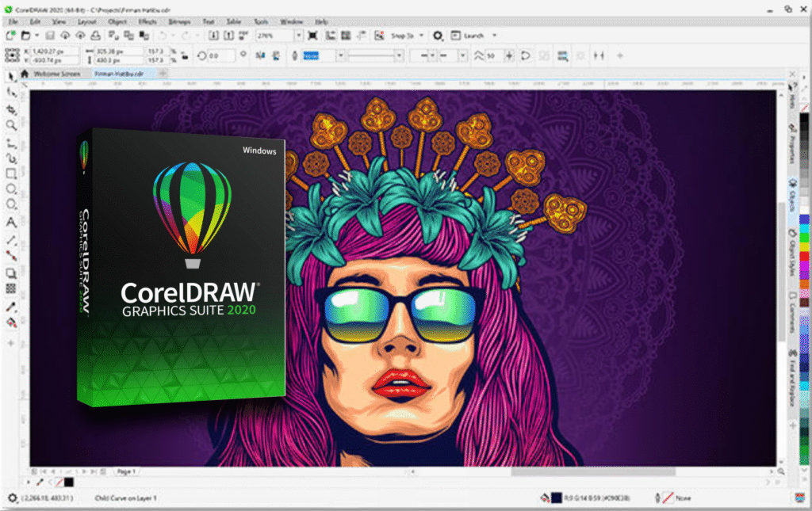The width and height of the screenshot is (812, 511).
Task: Open the end arrowhead dropdown
Action: (x=462, y=55)
